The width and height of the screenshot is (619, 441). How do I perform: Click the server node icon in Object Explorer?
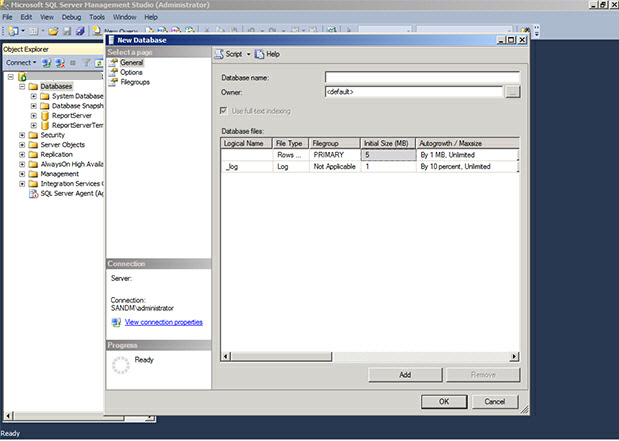pyautogui.click(x=22, y=77)
